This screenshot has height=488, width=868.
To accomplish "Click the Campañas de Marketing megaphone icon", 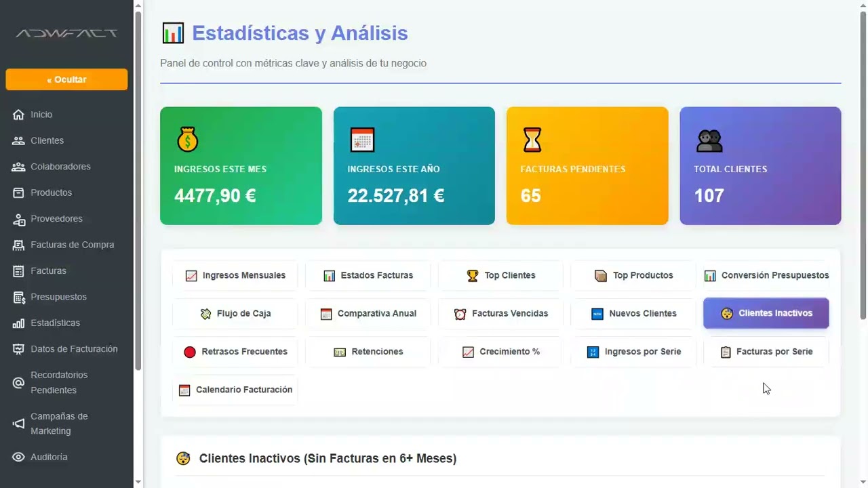I will click(18, 424).
